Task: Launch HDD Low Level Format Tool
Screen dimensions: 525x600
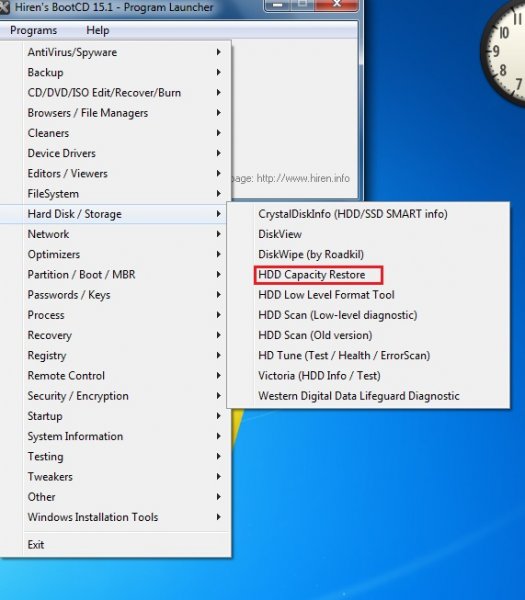Action: coord(368,295)
